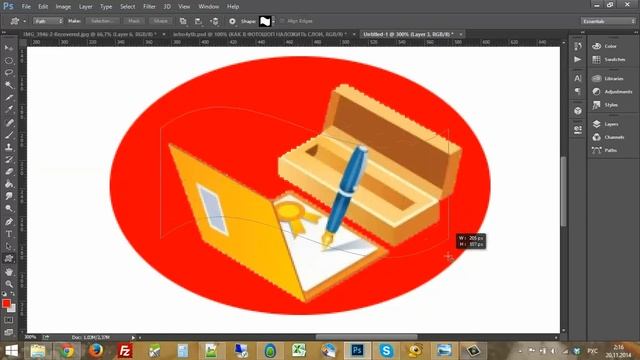Open FileZilla from the taskbar
The width and height of the screenshot is (640, 360).
pos(125,351)
